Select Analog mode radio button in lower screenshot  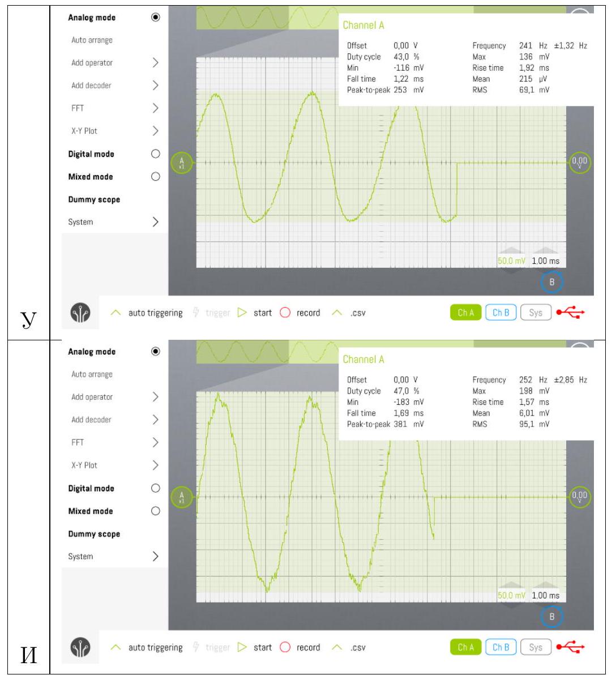(155, 351)
